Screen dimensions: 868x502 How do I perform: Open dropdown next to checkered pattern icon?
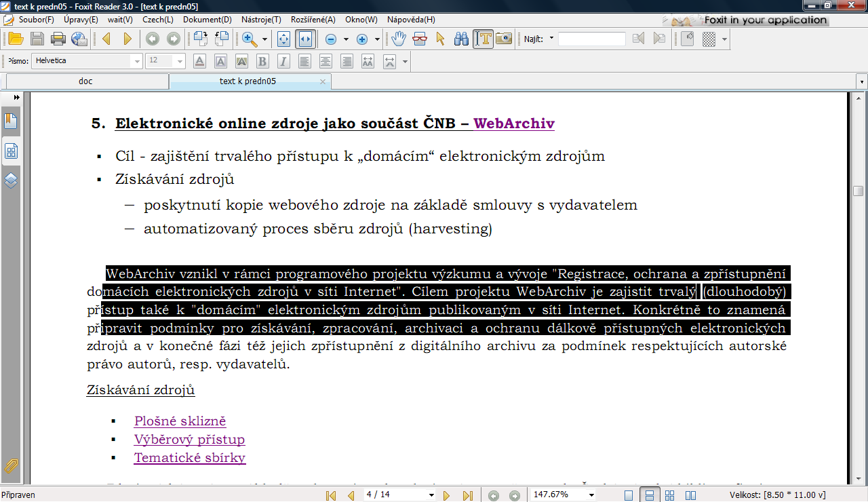click(724, 39)
